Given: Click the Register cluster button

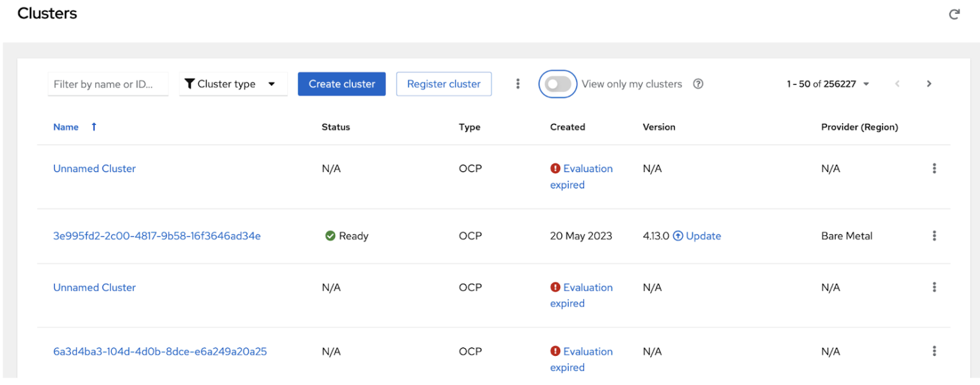Looking at the screenshot, I should [x=444, y=84].
